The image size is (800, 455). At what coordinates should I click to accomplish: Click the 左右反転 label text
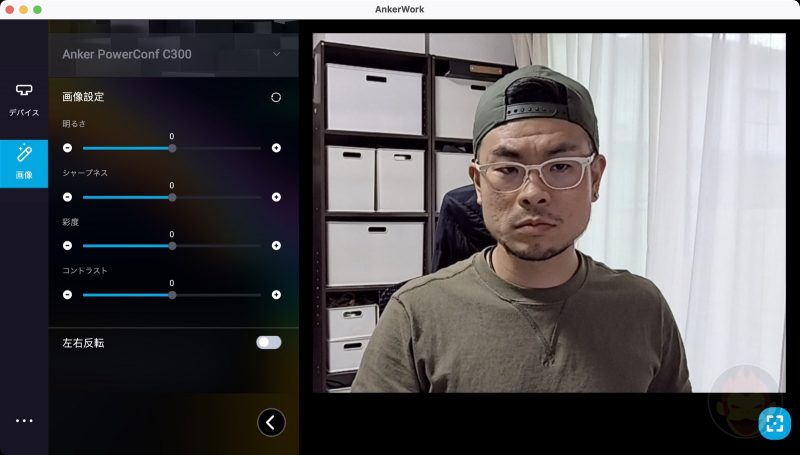point(83,343)
